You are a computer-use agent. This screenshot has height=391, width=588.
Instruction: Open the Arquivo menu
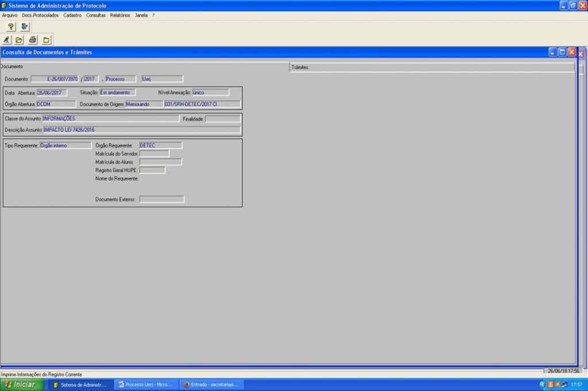coord(10,16)
